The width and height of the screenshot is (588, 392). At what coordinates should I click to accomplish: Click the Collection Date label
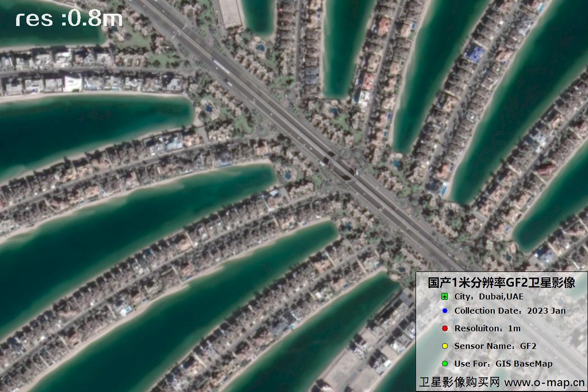point(488,311)
